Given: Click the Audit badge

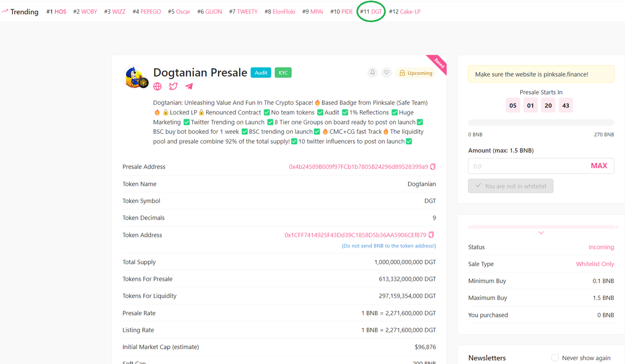Looking at the screenshot, I should pos(260,72).
